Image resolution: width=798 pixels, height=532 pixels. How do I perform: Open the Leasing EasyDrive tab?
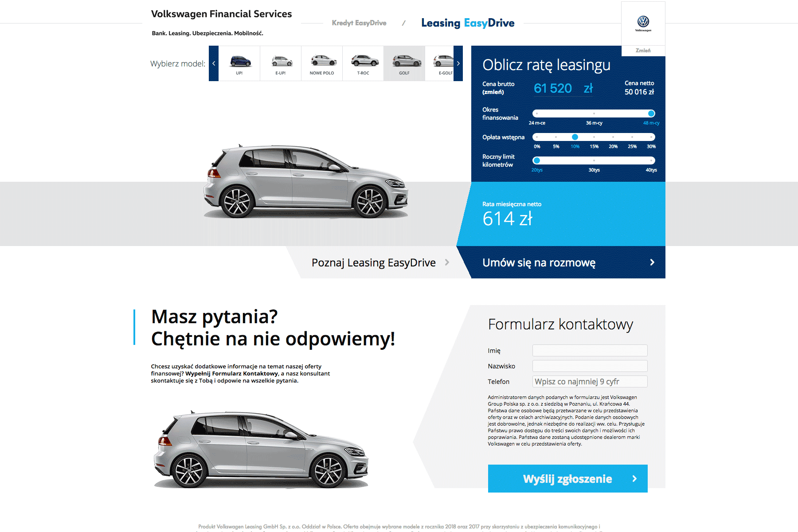tap(468, 23)
